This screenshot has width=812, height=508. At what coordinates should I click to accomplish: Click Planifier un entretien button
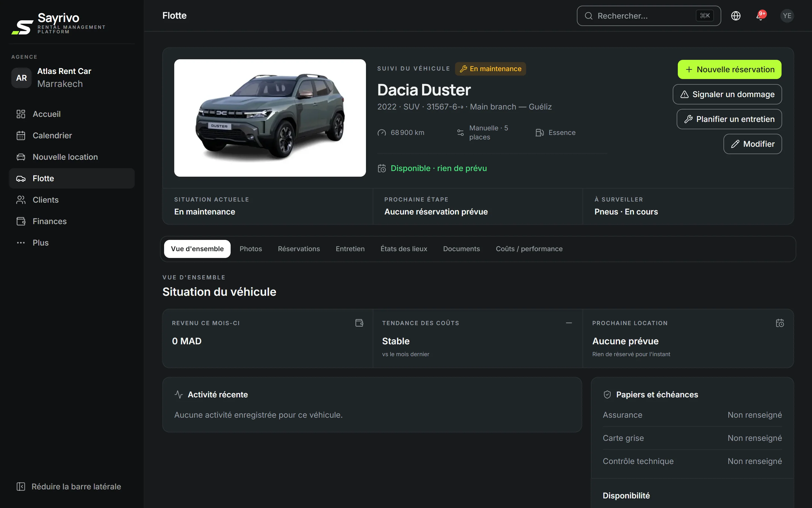click(729, 119)
